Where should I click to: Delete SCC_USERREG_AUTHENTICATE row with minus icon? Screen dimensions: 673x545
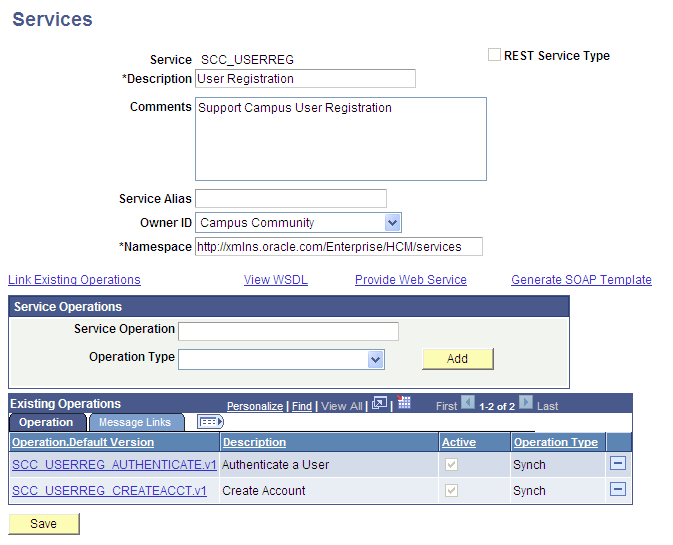point(618,463)
